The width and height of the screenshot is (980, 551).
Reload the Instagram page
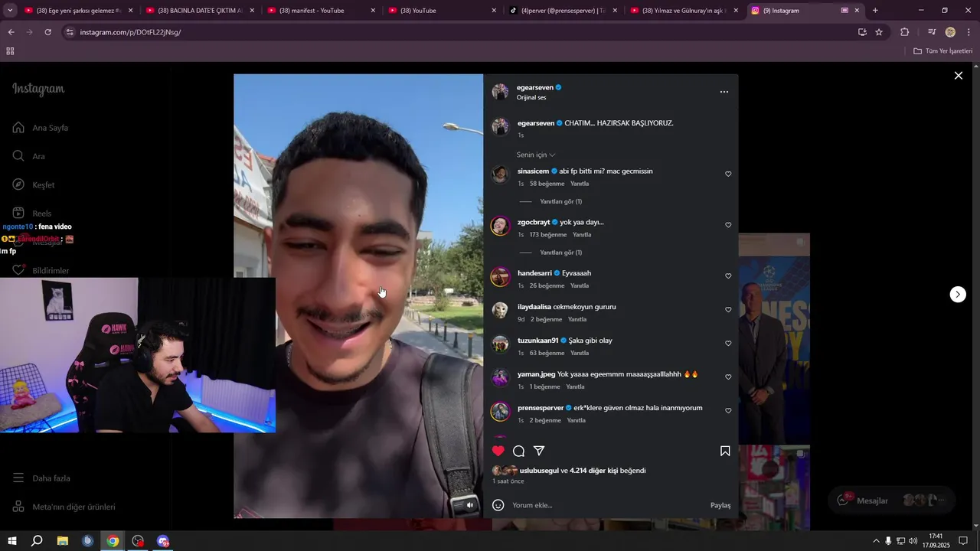(x=47, y=32)
